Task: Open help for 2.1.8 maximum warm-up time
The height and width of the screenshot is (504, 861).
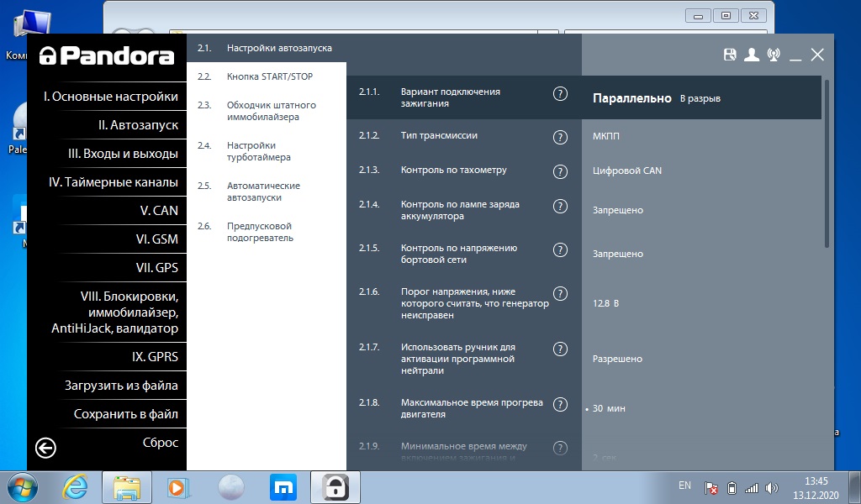Action: [x=560, y=404]
